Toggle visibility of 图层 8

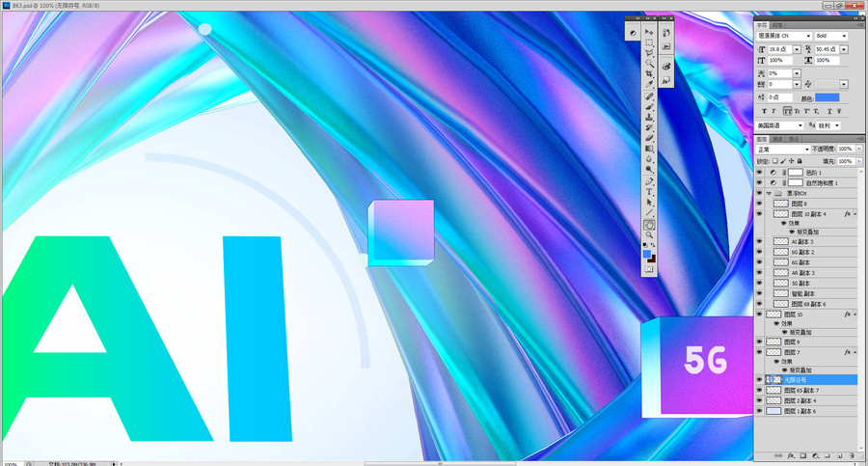click(x=760, y=204)
